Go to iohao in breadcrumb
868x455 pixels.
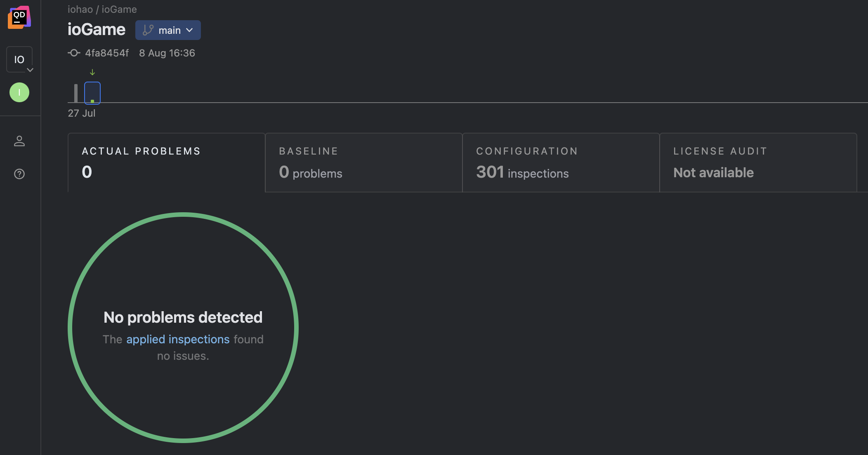80,9
